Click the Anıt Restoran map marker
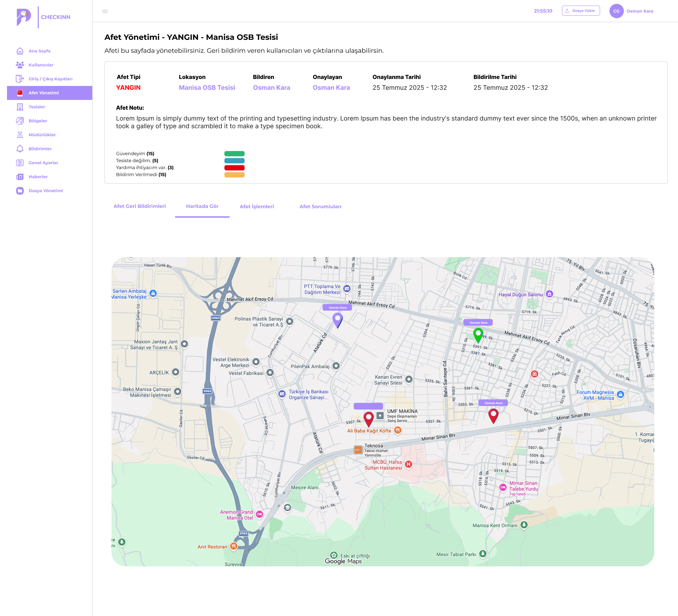678x616 pixels. (x=234, y=546)
